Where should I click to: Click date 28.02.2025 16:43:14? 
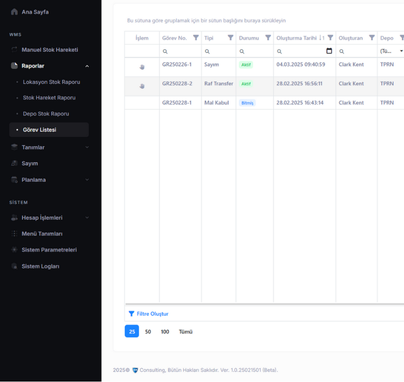point(300,103)
